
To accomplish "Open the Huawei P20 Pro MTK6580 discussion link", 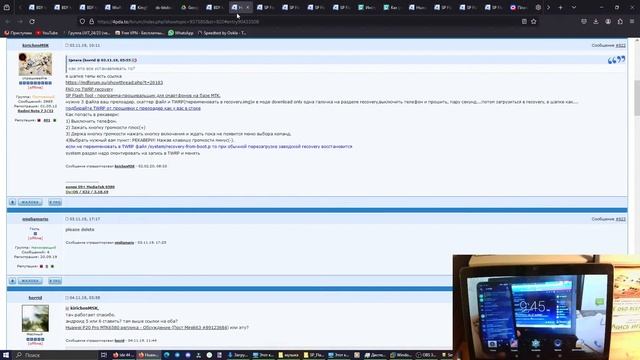I will (147, 327).
